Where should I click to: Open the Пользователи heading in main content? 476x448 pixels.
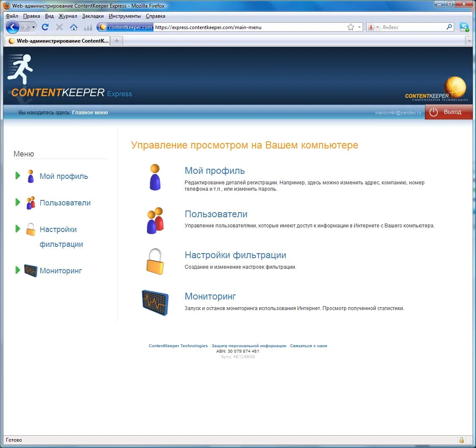coord(216,214)
